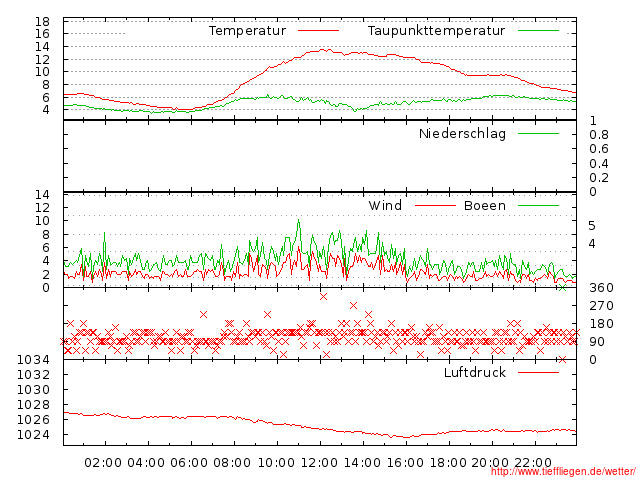Click the 270 wind direction axis label
640x480 pixels.
(x=601, y=306)
